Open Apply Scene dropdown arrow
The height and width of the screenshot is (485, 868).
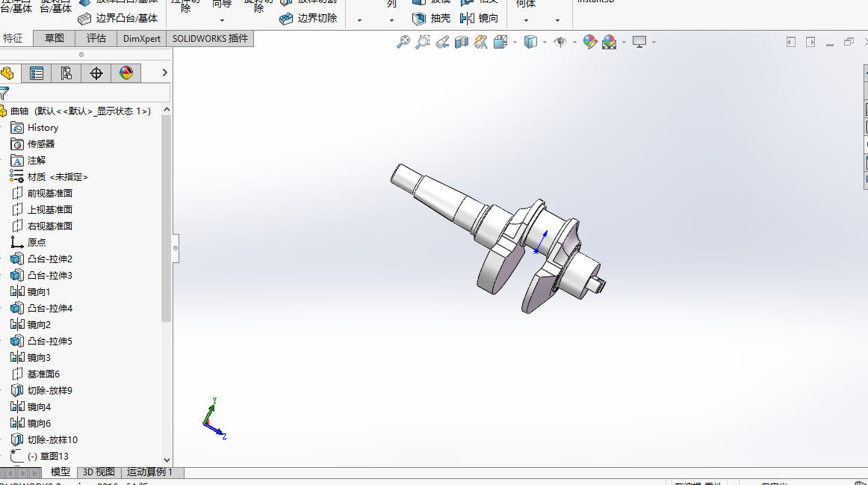point(624,42)
